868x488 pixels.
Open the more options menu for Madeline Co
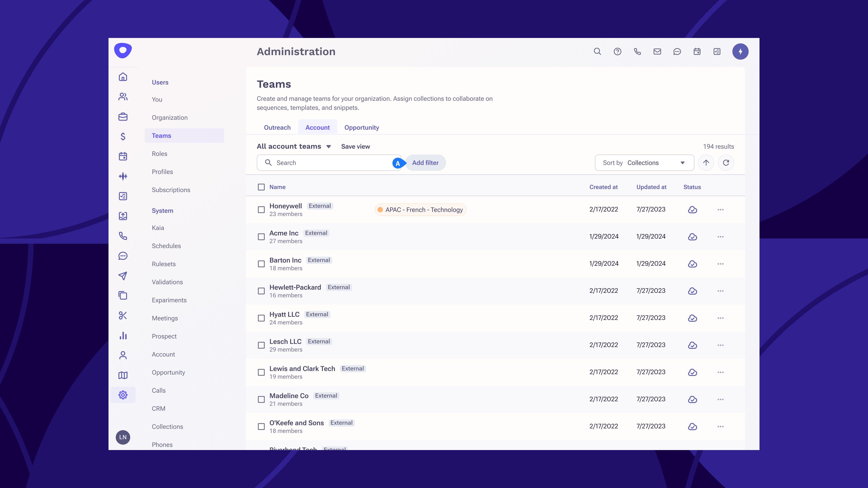(x=720, y=399)
